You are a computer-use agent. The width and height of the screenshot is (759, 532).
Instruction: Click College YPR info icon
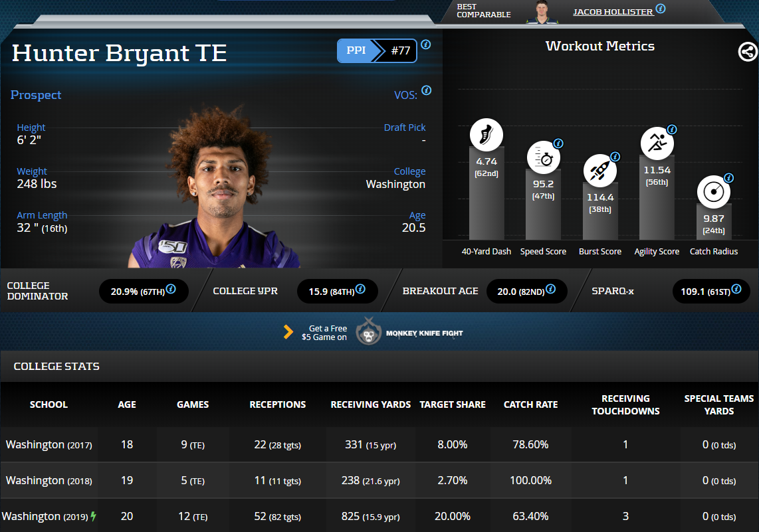coord(360,289)
